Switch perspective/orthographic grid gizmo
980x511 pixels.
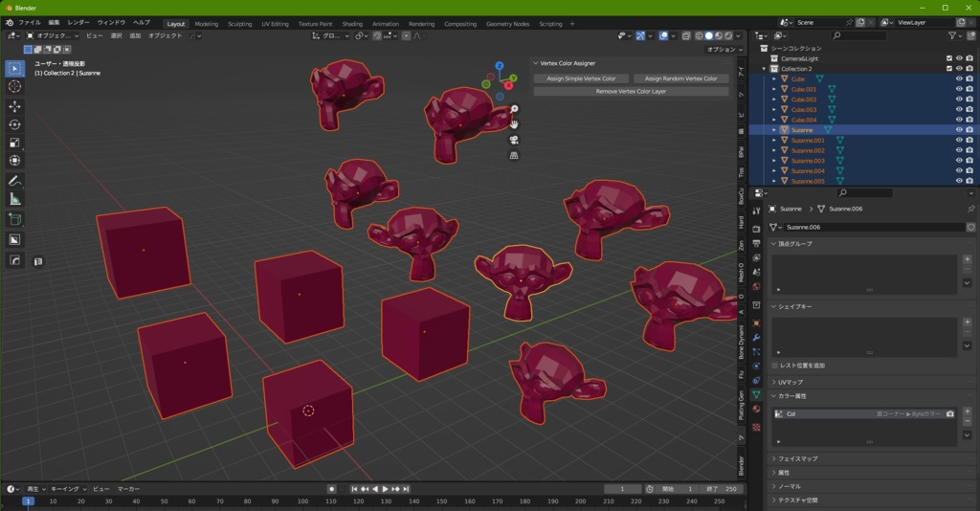coord(514,156)
